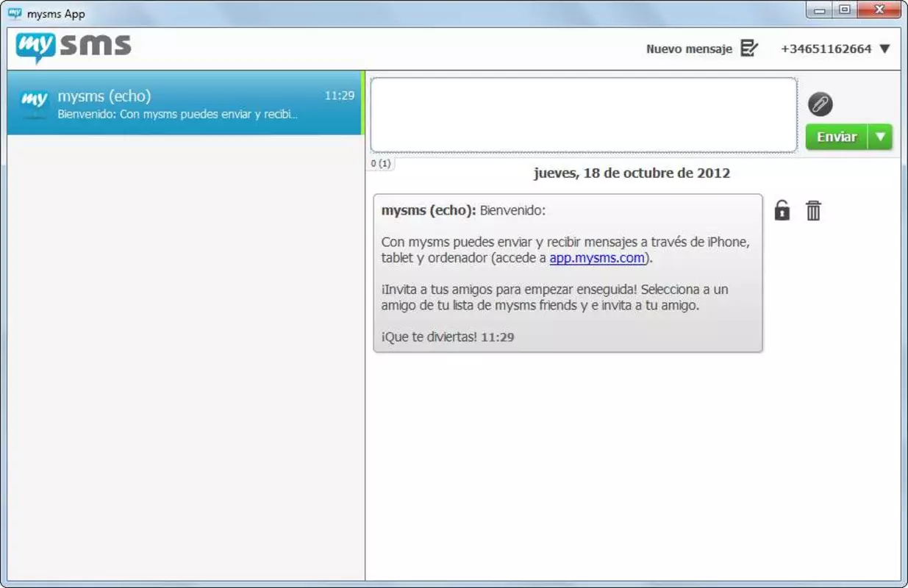This screenshot has height=588, width=908.
Task: Click the new message compose icon
Action: pos(749,49)
